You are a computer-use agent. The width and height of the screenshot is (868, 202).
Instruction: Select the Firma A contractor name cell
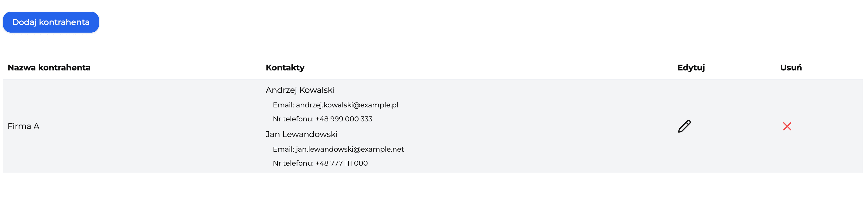pos(24,126)
